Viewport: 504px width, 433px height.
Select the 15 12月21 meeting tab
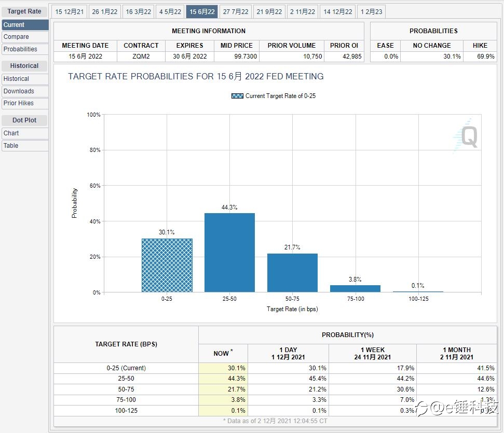[x=69, y=12]
